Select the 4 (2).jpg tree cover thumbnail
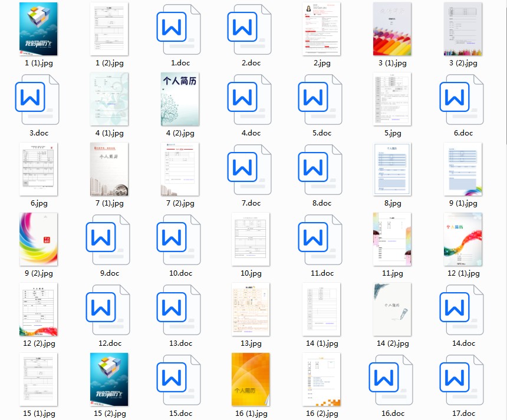Viewport: 507px width, 420px height. pyautogui.click(x=180, y=99)
